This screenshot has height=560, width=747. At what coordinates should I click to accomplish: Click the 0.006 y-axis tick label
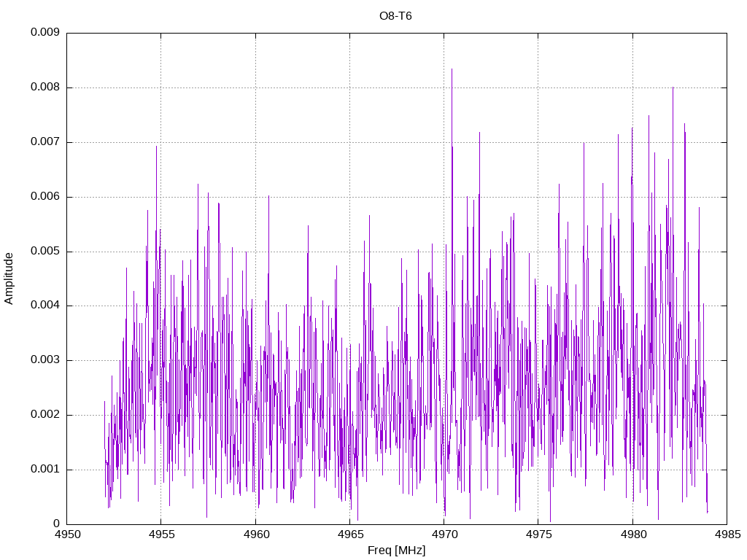point(45,197)
